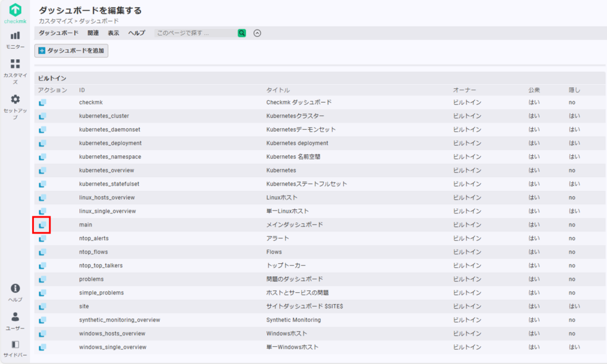Viewport: 607px width, 364px height.
Task: Click the 単一Linuxホスト title cell
Action: (287, 212)
